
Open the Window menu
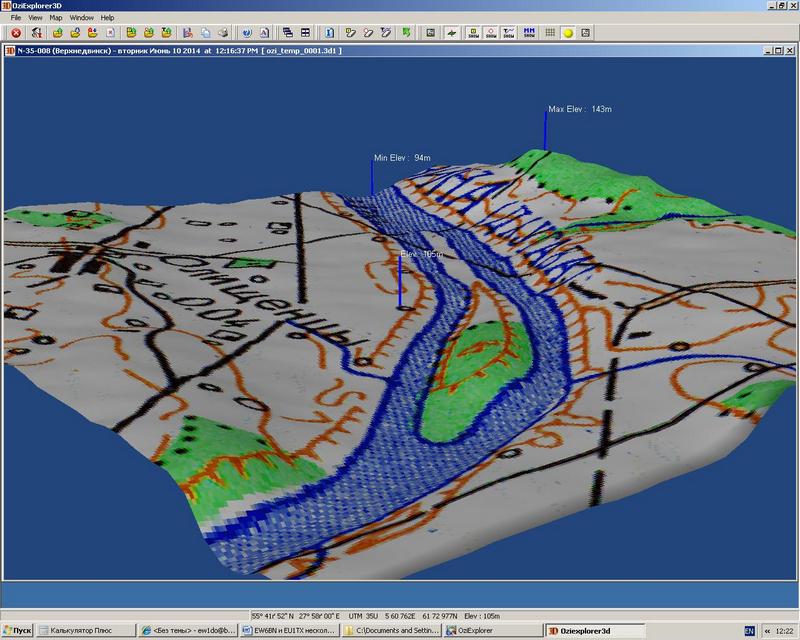[x=82, y=18]
